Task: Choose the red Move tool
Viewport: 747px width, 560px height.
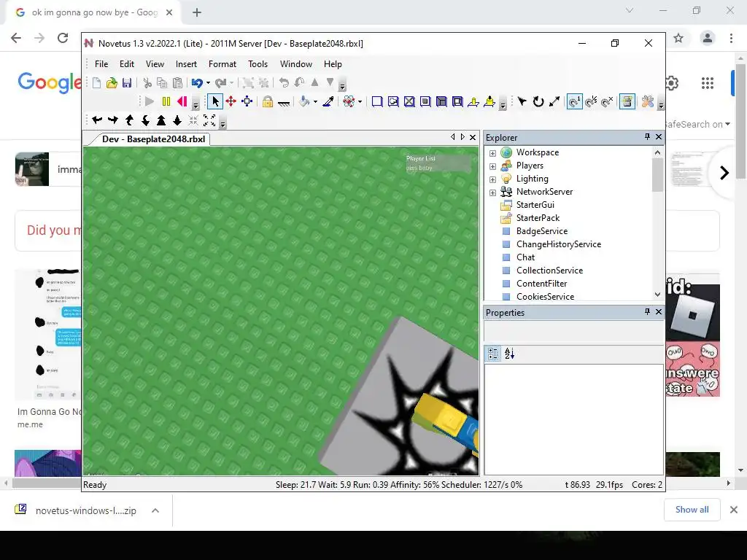Action: [x=231, y=101]
